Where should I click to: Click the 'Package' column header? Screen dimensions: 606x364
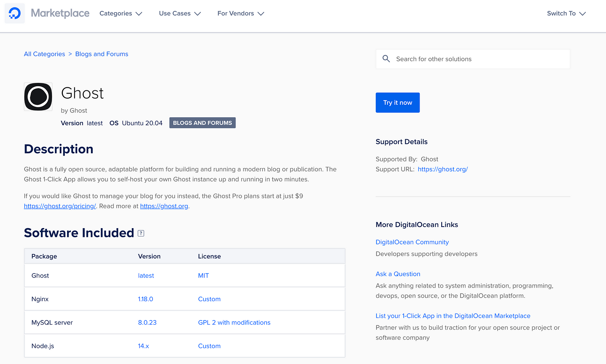point(44,257)
